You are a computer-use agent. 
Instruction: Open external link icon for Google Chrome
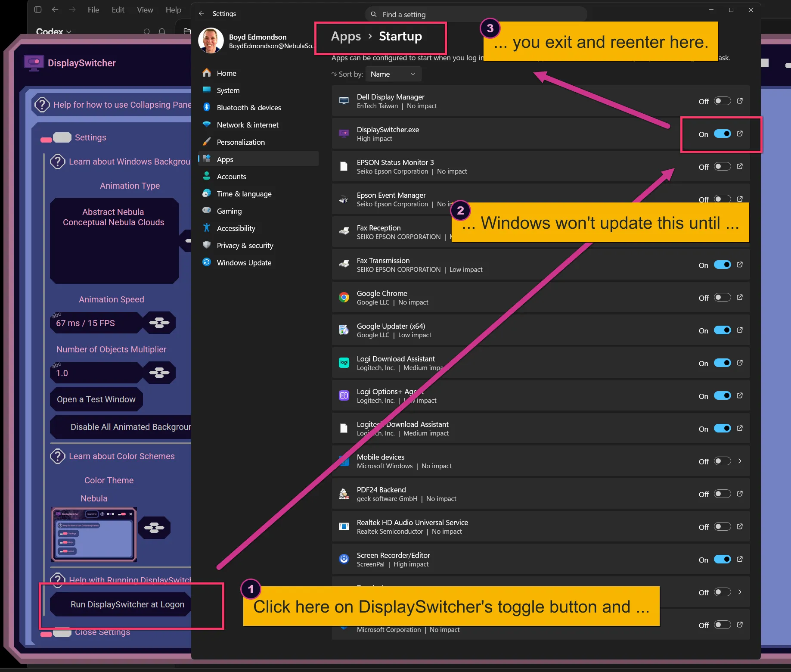tap(740, 297)
